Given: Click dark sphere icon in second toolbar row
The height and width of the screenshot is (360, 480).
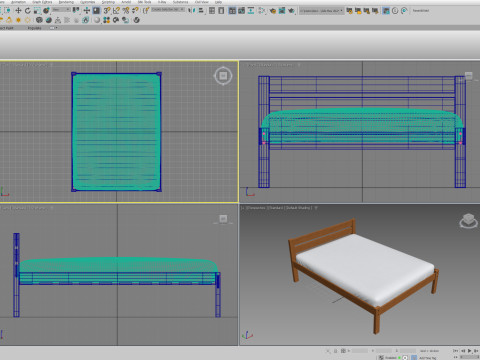Looking at the screenshot, I should click(39, 20).
